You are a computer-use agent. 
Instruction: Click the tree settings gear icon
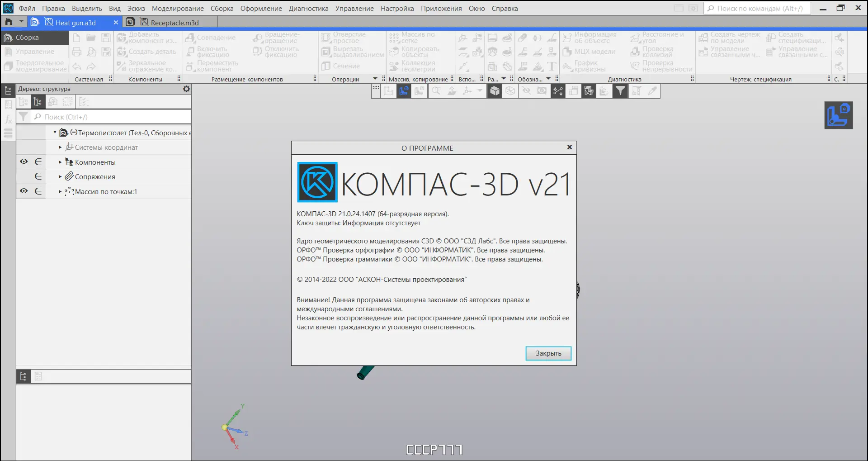186,89
